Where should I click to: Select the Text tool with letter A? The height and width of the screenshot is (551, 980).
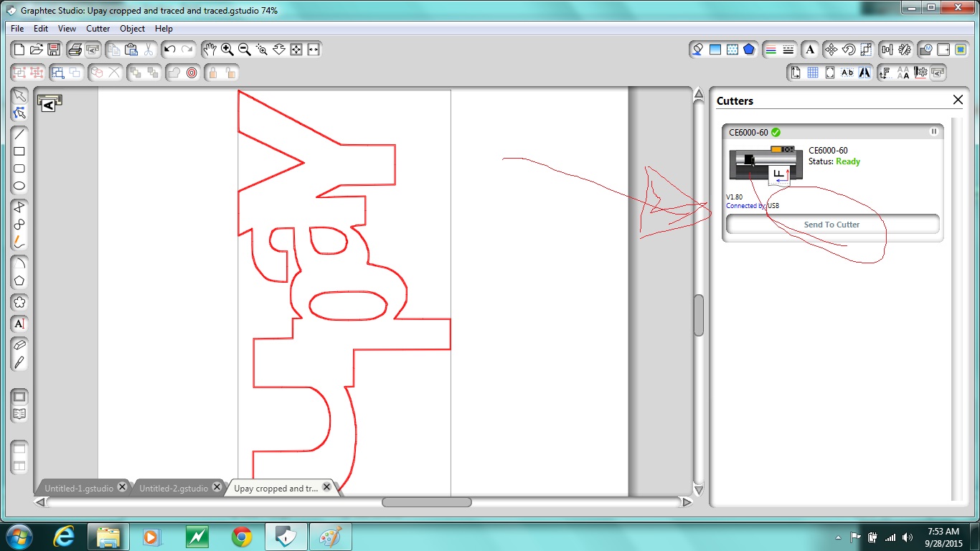click(x=19, y=324)
